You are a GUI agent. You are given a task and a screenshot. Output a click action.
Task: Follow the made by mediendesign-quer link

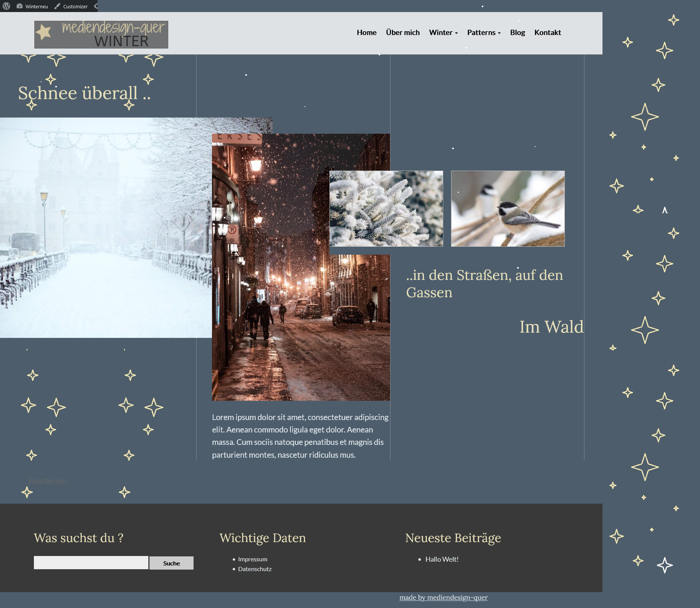point(443,597)
